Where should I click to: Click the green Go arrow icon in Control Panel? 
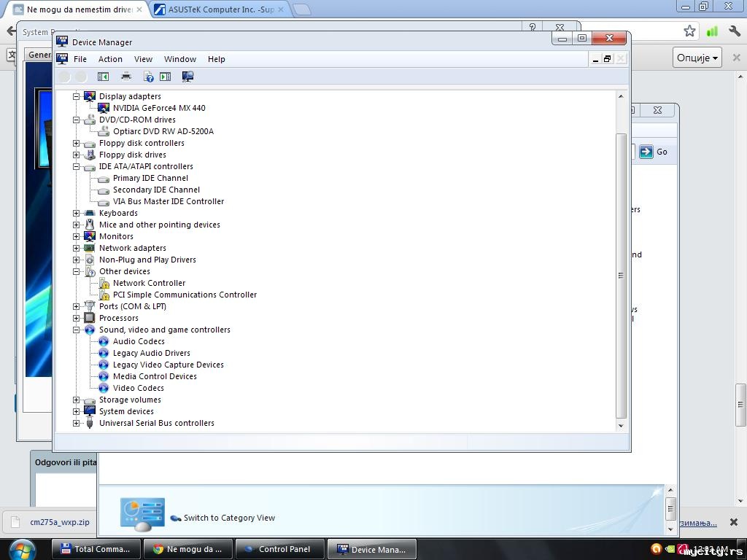coord(646,152)
